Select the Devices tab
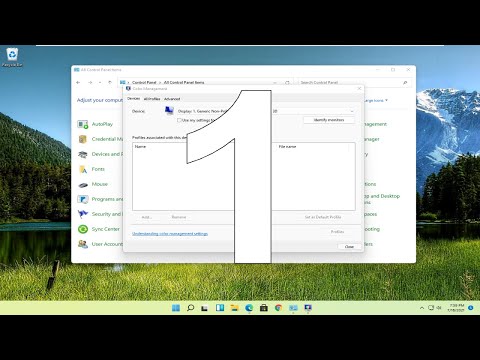 [134, 99]
